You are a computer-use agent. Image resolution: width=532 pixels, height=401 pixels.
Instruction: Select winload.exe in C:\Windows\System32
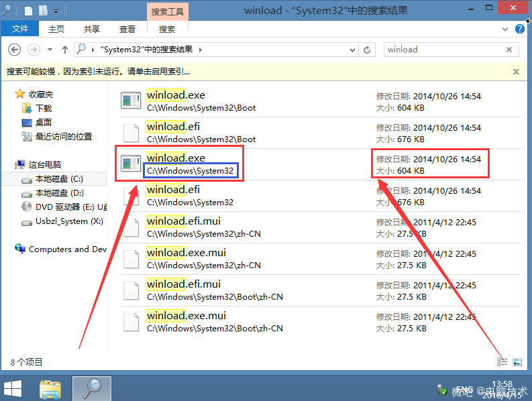(x=321, y=164)
